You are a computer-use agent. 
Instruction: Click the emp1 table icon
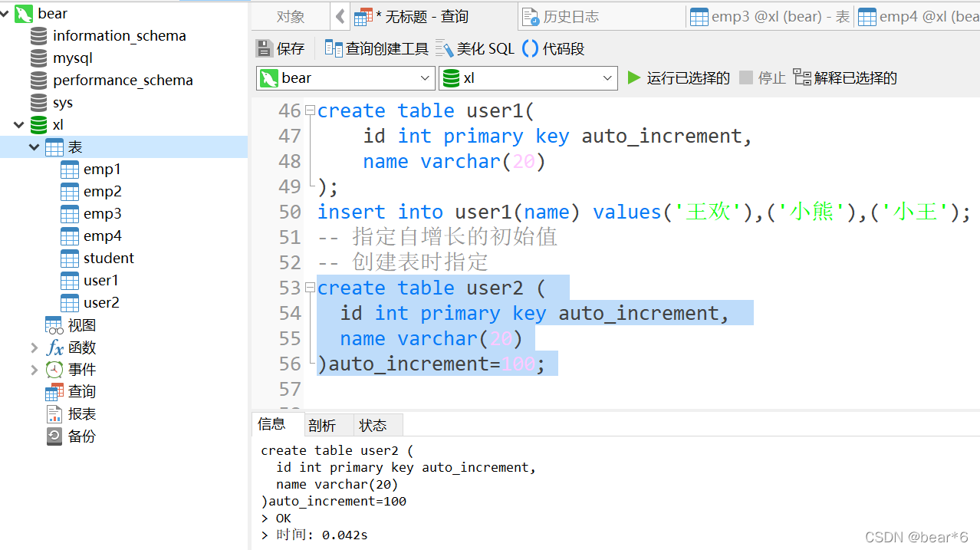70,170
